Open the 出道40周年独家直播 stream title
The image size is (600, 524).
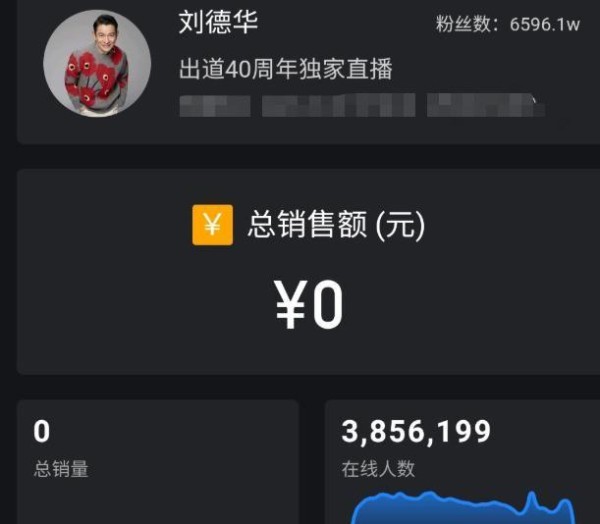click(x=285, y=69)
